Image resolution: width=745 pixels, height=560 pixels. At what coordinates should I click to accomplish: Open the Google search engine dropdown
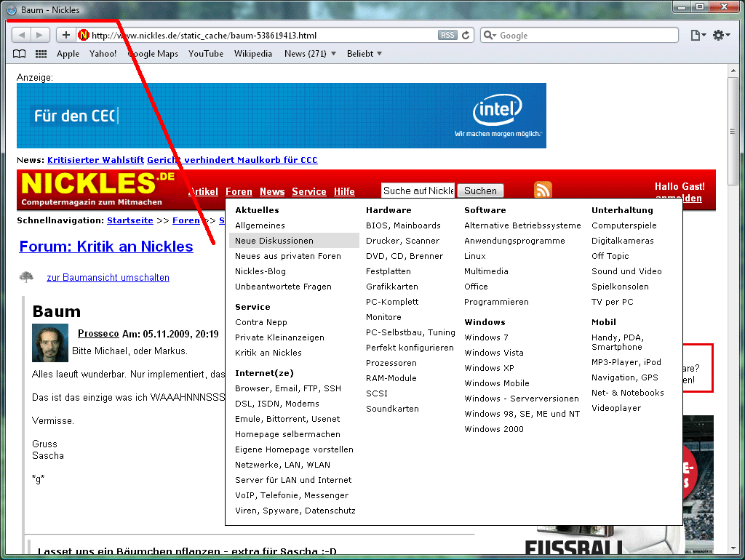(x=490, y=35)
